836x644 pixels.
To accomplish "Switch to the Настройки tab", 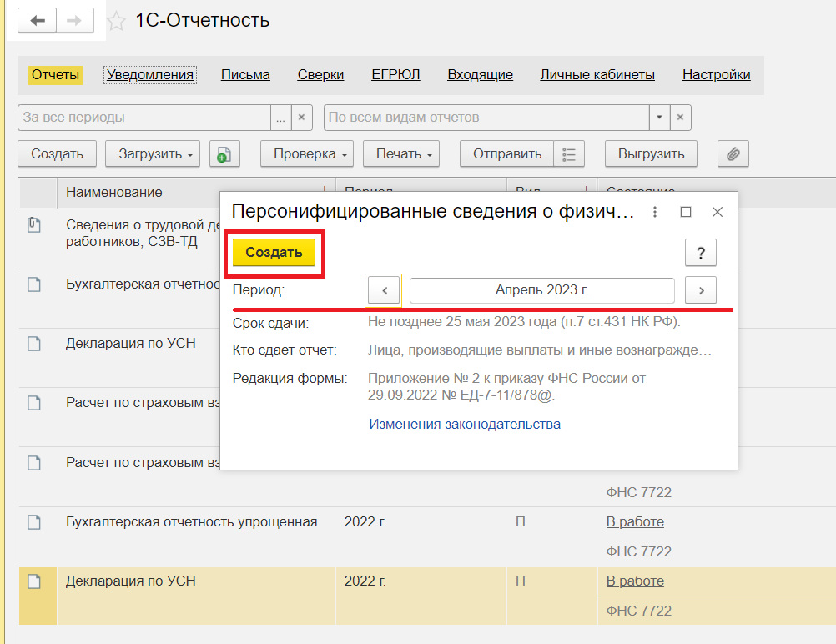I will [716, 74].
